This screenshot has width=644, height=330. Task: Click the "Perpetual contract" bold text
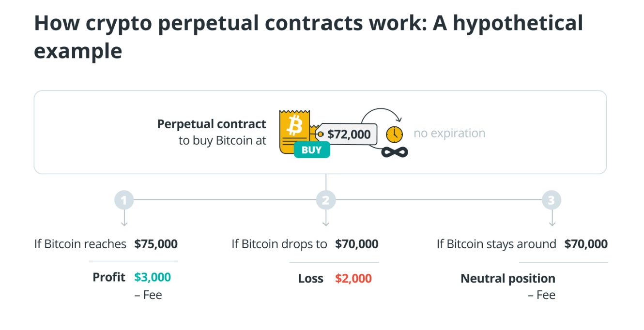212,124
